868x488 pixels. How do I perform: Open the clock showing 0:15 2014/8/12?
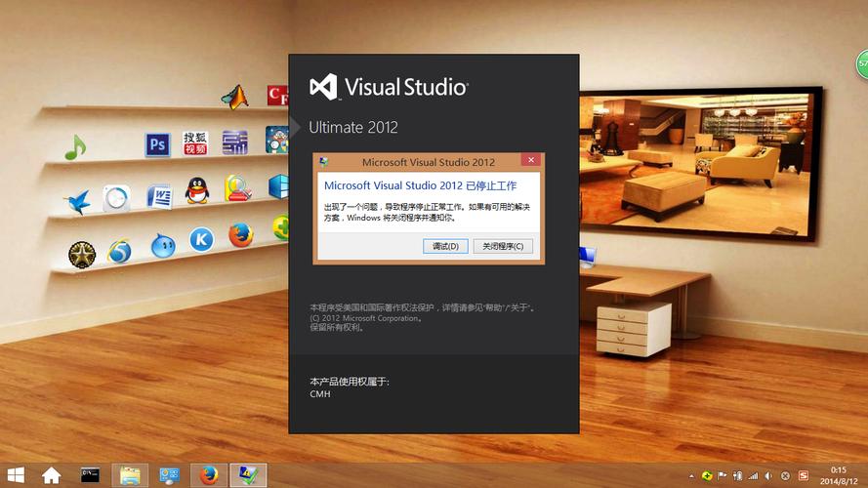[839, 476]
